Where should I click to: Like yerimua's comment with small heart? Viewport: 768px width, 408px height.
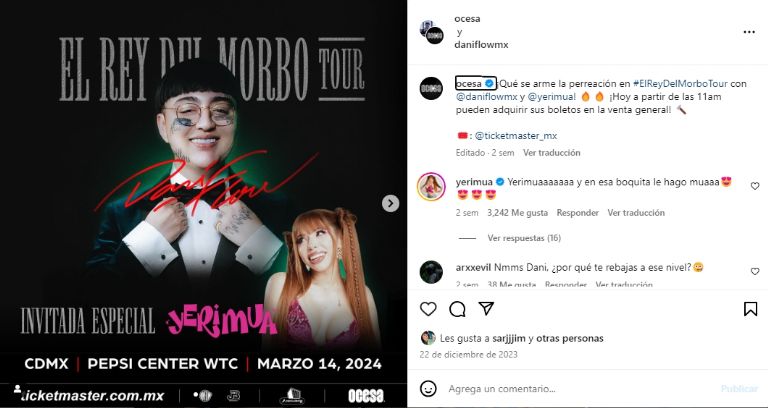pyautogui.click(x=755, y=186)
